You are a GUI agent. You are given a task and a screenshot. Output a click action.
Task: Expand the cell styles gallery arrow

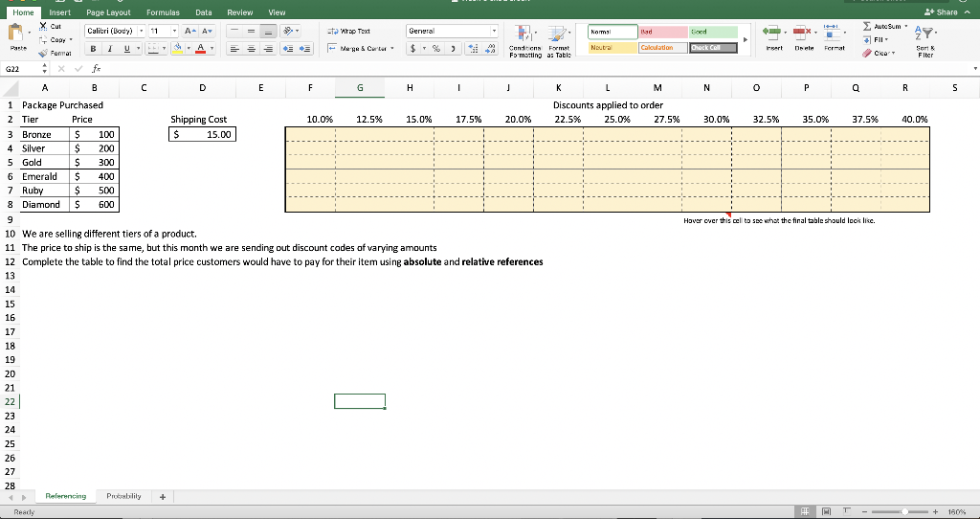tap(745, 39)
